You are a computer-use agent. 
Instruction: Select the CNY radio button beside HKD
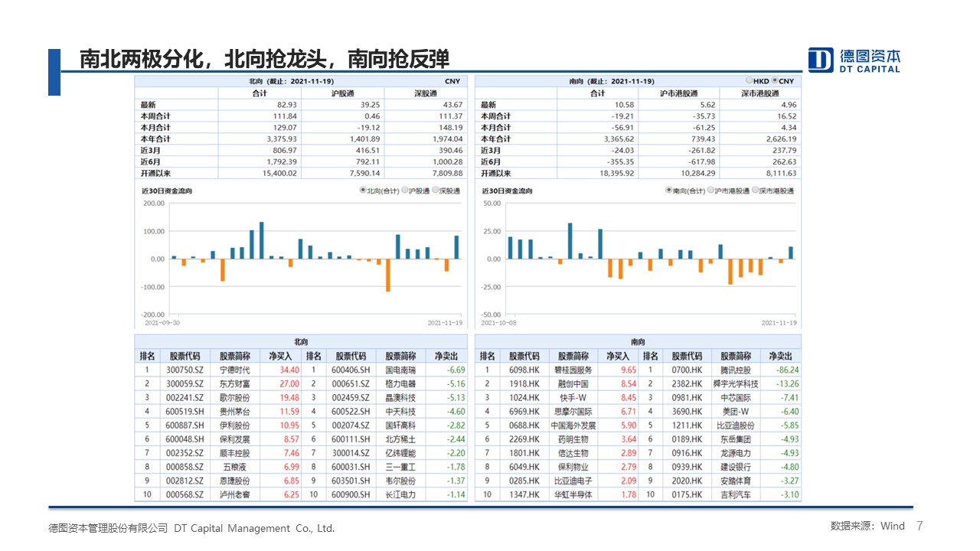point(775,80)
